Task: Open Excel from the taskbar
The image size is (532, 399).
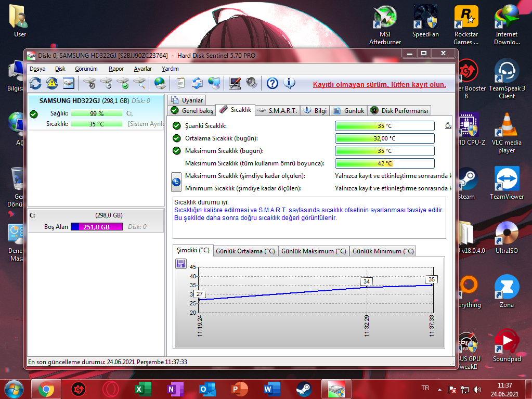Action: click(x=143, y=389)
